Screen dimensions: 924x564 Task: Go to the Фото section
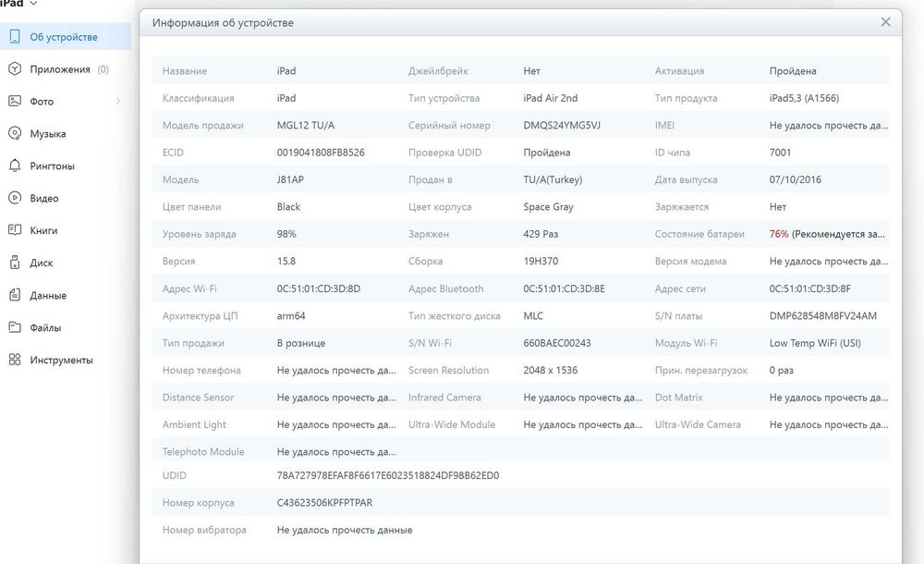[x=66, y=102]
